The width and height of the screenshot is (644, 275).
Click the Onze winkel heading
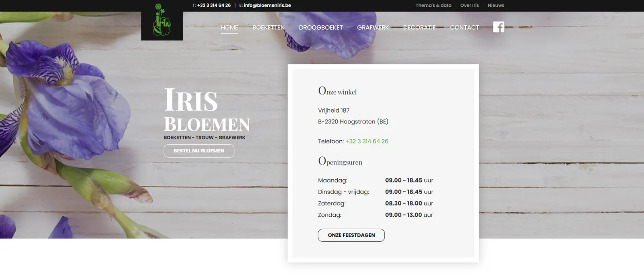click(337, 91)
